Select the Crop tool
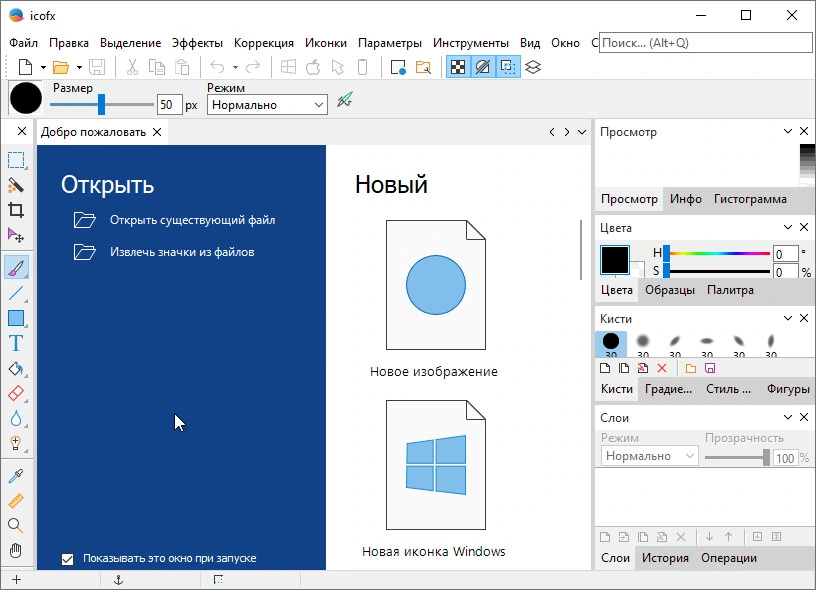This screenshot has width=816, height=590. (16, 210)
